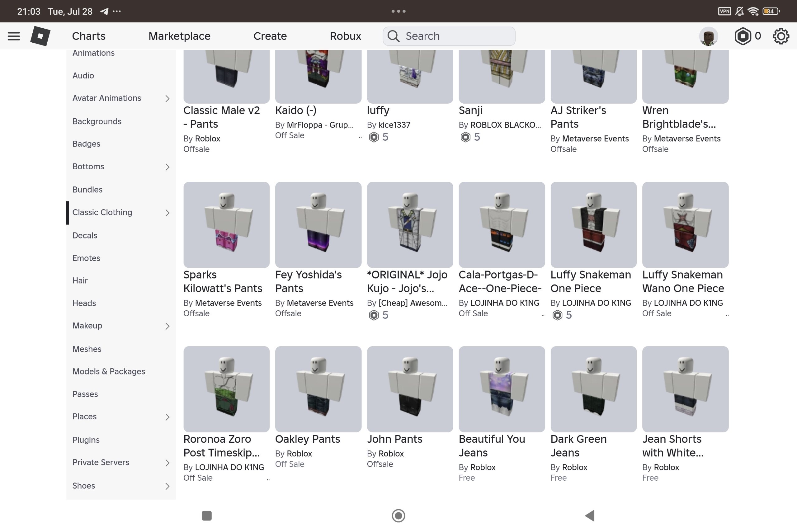Visit creator kice1337 under luffy

[394, 125]
